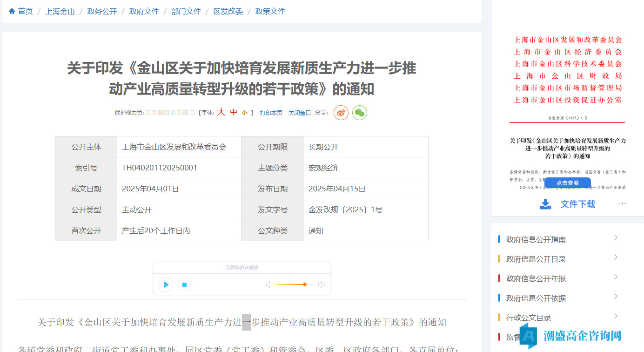Play the accessibility voice broadcast
The height and width of the screenshot is (352, 644).
pos(166,284)
